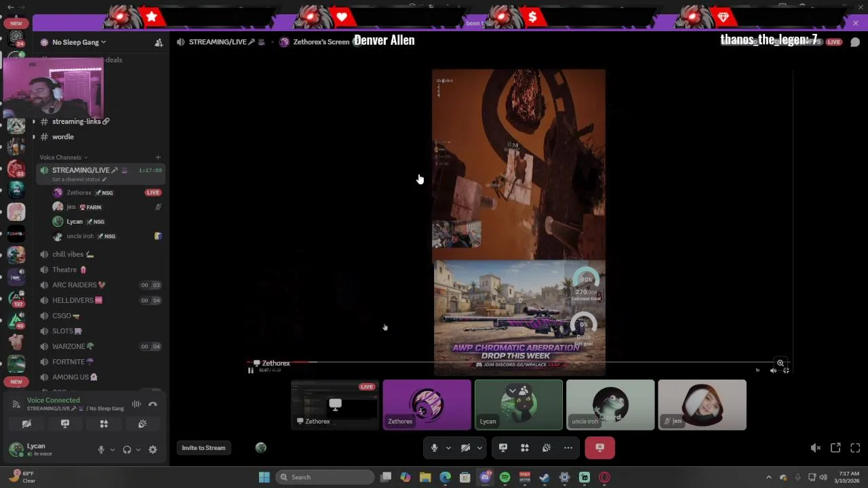Click share your screen in call bar
This screenshot has width=868, height=488.
click(x=503, y=448)
